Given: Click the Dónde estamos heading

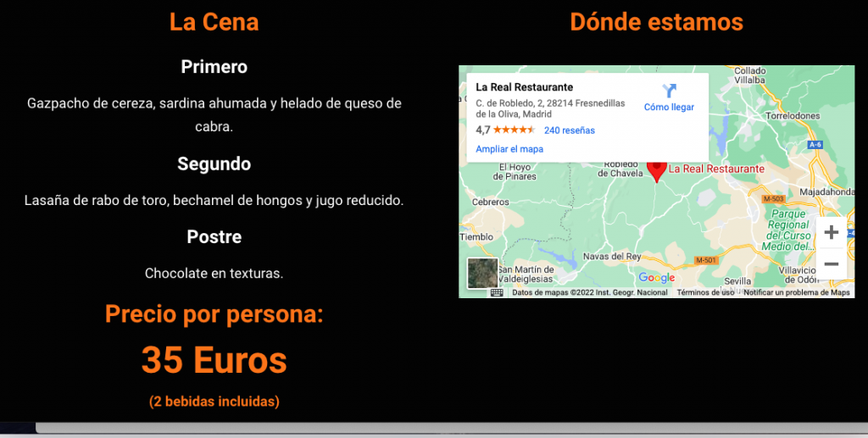Looking at the screenshot, I should coord(656,22).
